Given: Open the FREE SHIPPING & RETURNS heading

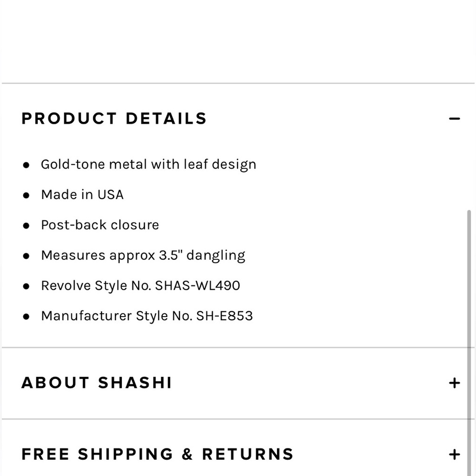Looking at the screenshot, I should coord(158,454).
